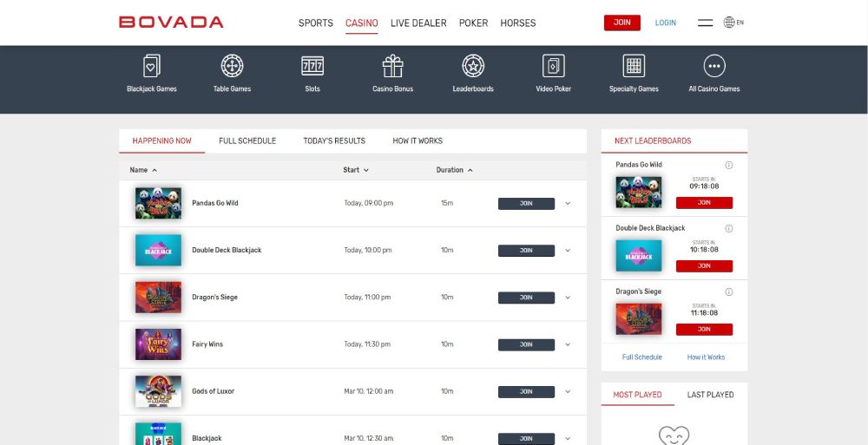Switch to Last Played tab
The width and height of the screenshot is (868, 445).
(710, 395)
